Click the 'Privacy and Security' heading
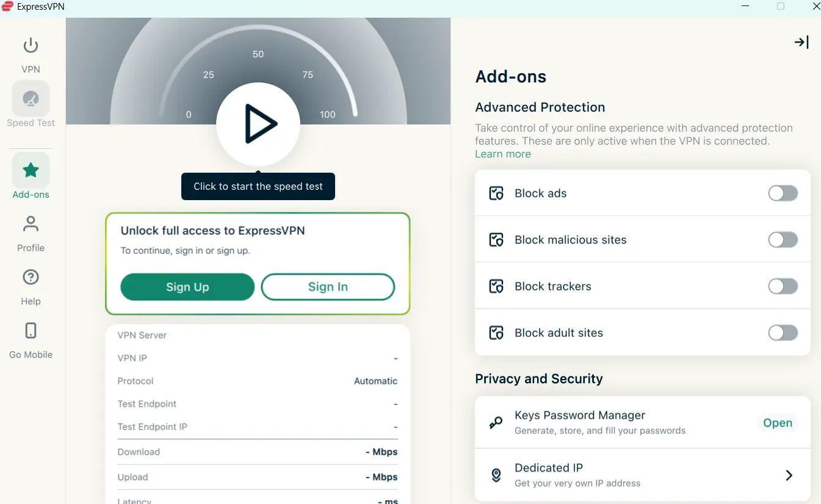 tap(539, 379)
